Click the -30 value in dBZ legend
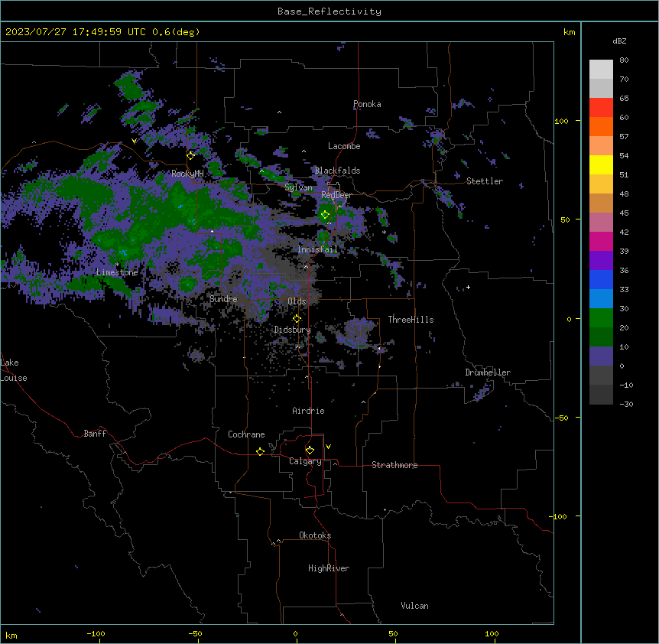The height and width of the screenshot is (644, 659). (626, 404)
